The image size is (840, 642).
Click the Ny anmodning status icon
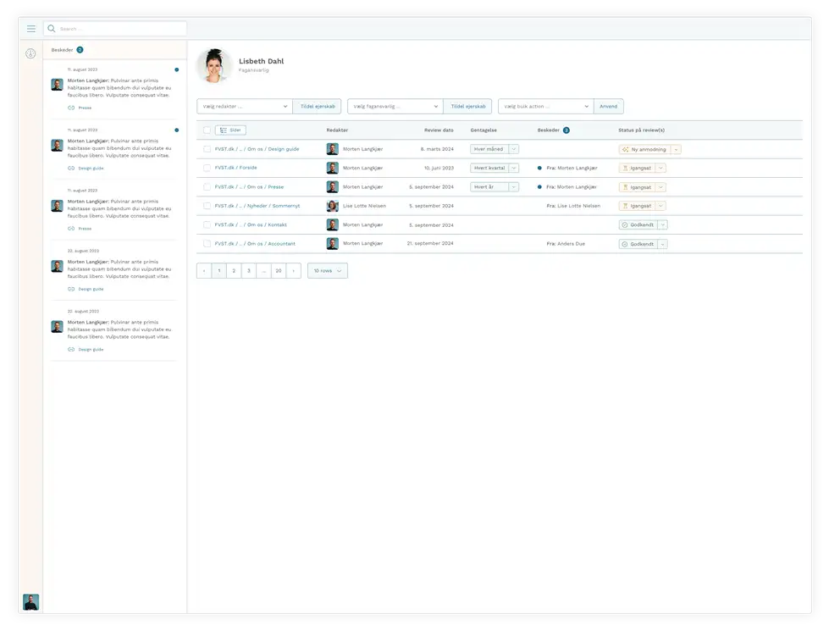(x=625, y=150)
